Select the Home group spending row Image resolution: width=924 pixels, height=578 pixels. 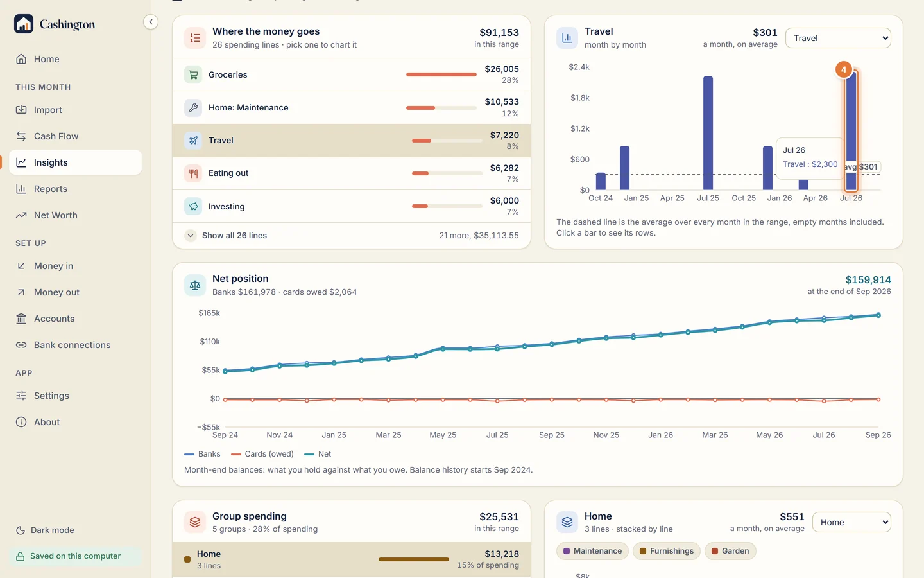[352, 559]
